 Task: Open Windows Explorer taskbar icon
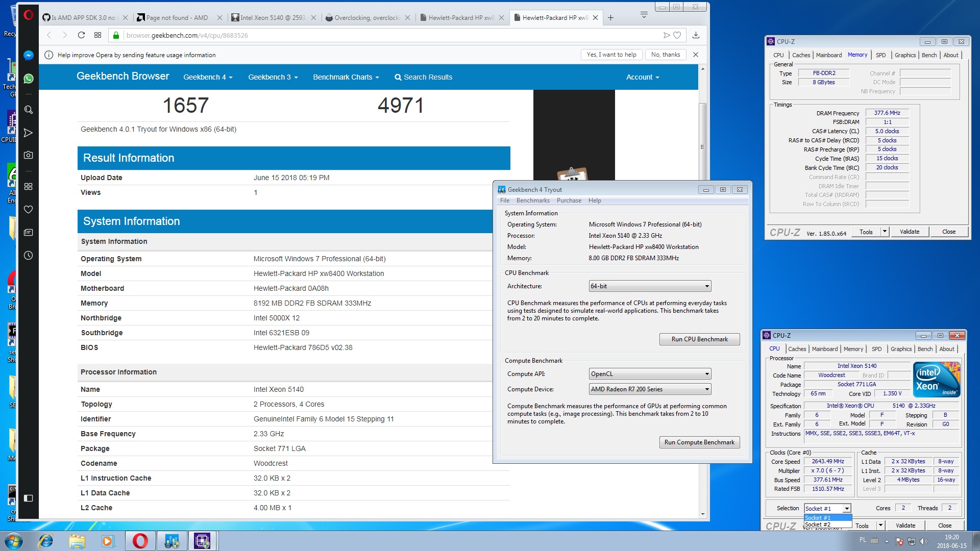click(x=77, y=541)
